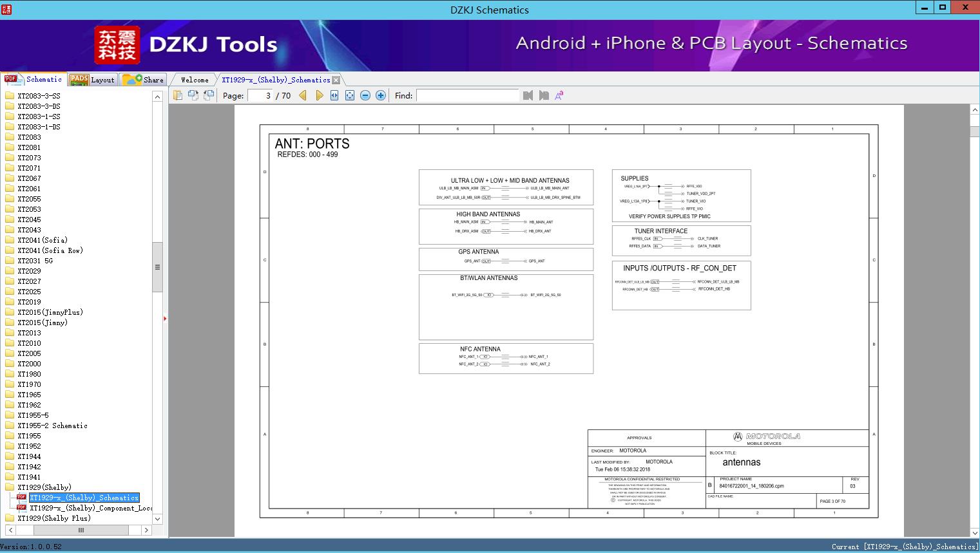Open the Share tab

pyautogui.click(x=143, y=79)
